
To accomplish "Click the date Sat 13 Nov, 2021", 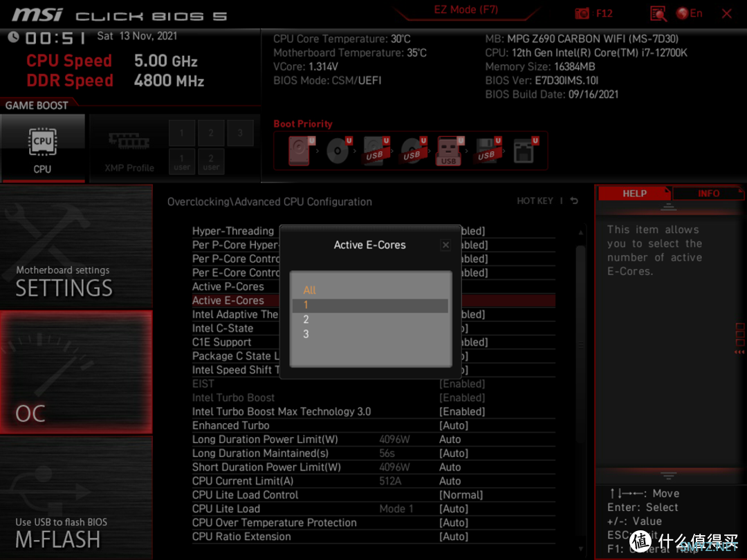I will [x=137, y=36].
